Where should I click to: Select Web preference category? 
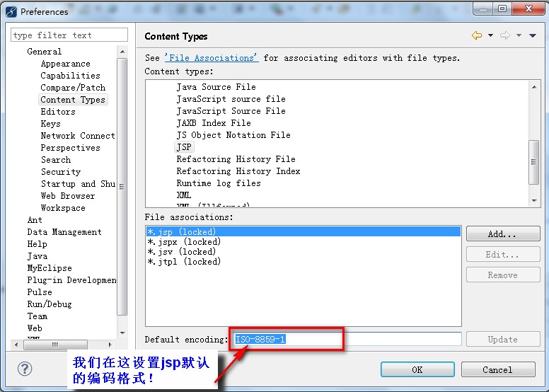pyautogui.click(x=35, y=328)
